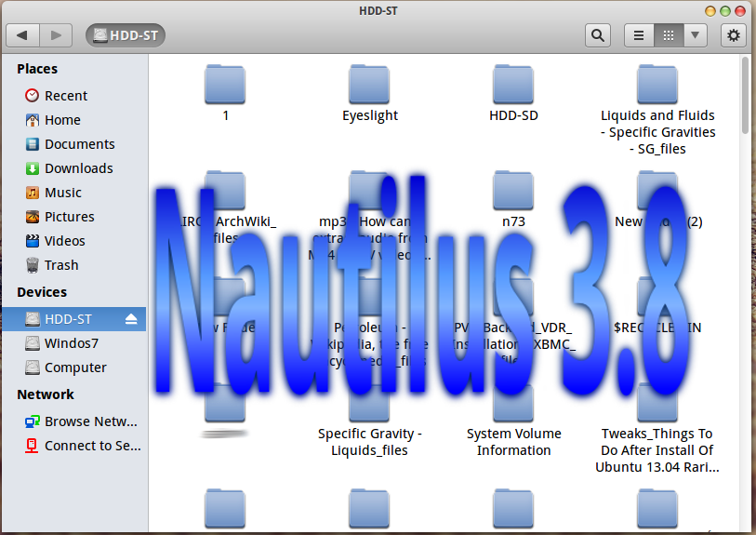Open Videos in the sidebar
The image size is (756, 535).
click(74, 241)
